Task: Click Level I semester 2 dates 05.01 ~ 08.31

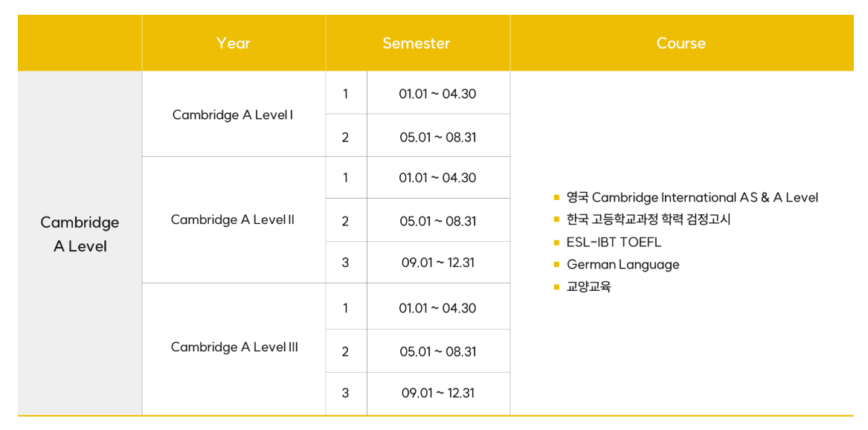Action: (437, 138)
